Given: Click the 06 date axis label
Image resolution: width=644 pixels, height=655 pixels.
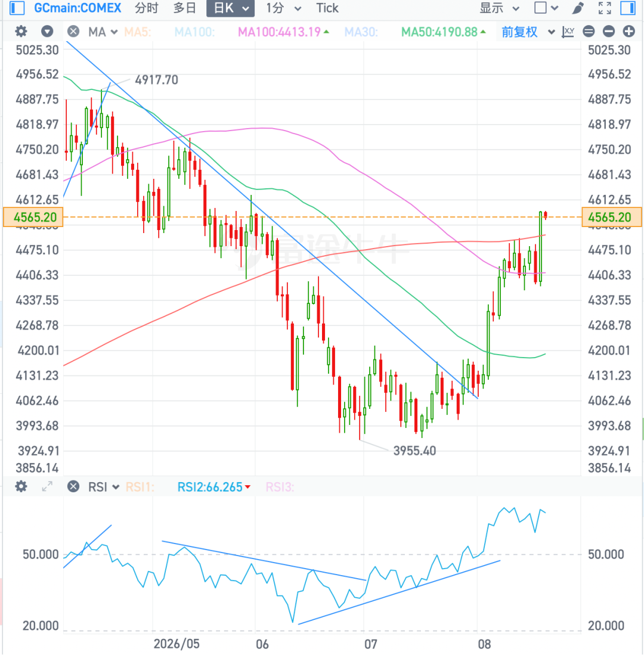Looking at the screenshot, I should (262, 644).
